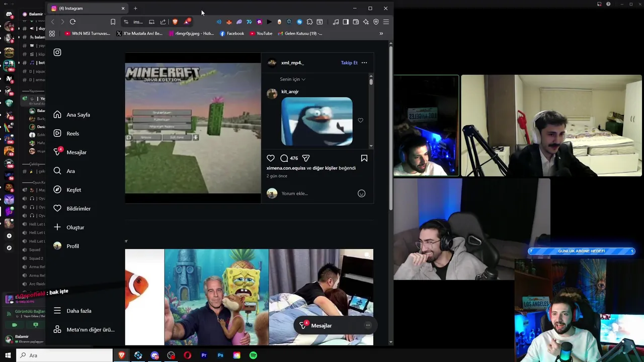Close the Instagram browser tab
644x362 pixels.
pos(123,8)
